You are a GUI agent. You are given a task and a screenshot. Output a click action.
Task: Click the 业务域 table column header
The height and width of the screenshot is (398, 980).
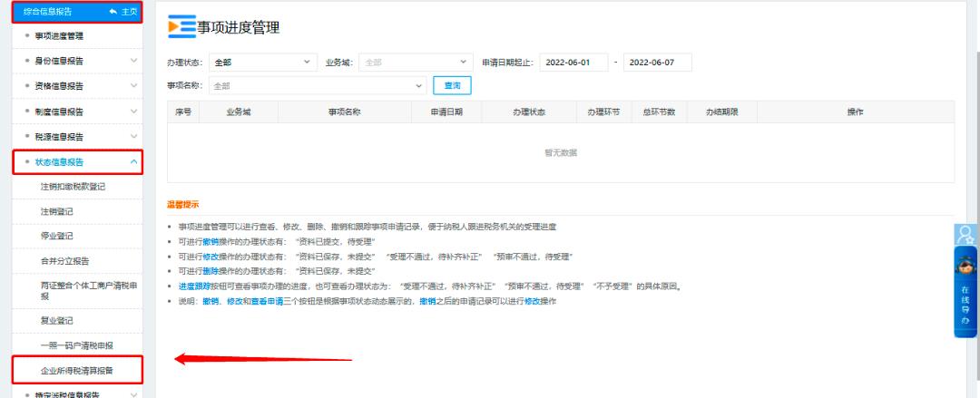click(x=239, y=112)
